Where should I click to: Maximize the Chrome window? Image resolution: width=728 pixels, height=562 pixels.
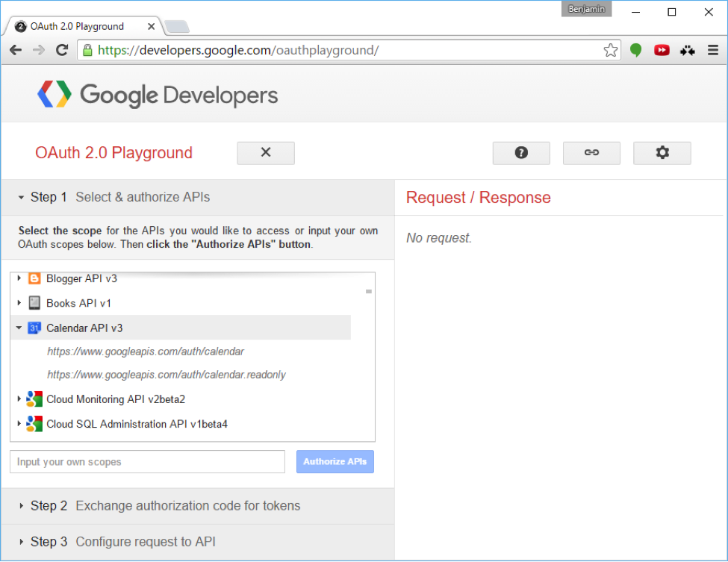[672, 12]
